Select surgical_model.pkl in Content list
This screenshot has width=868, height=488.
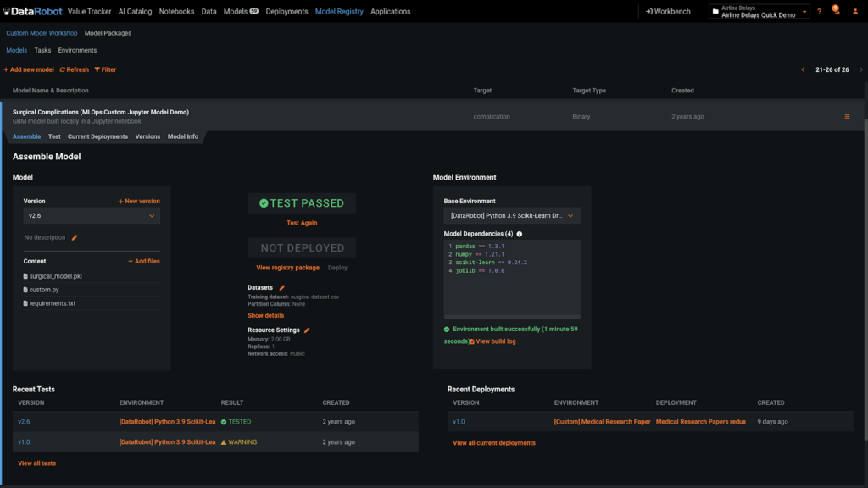tap(55, 276)
